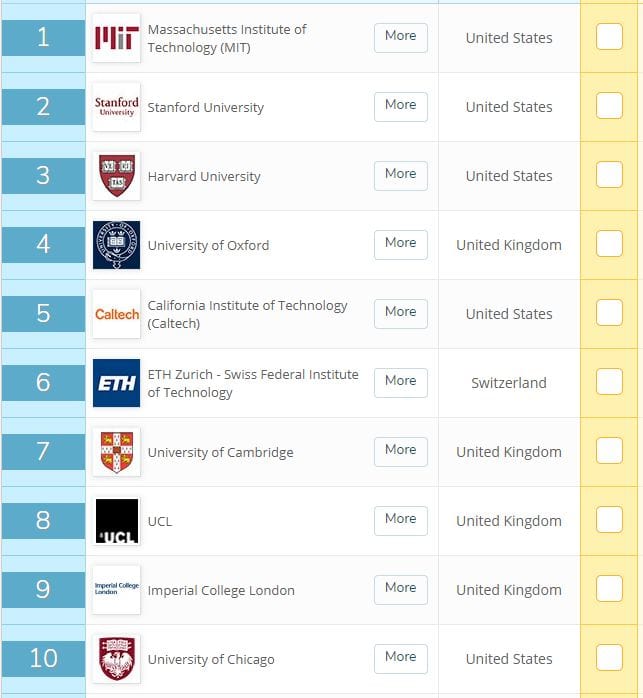Screen dimensions: 643x698
Task: Click the black UCL logo
Action: (x=116, y=521)
